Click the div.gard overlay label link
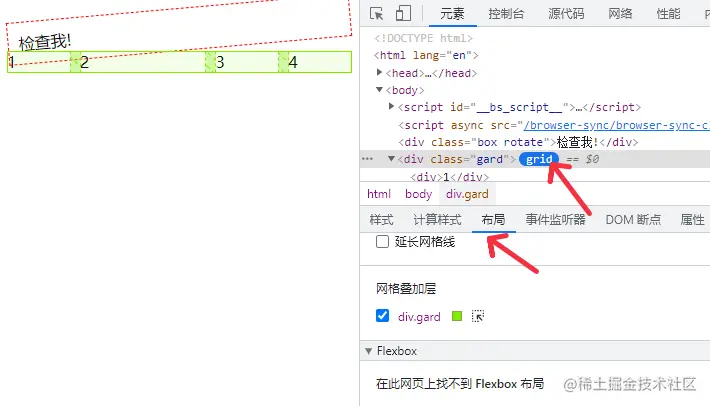Viewport: 710px width, 406px height. [x=419, y=316]
